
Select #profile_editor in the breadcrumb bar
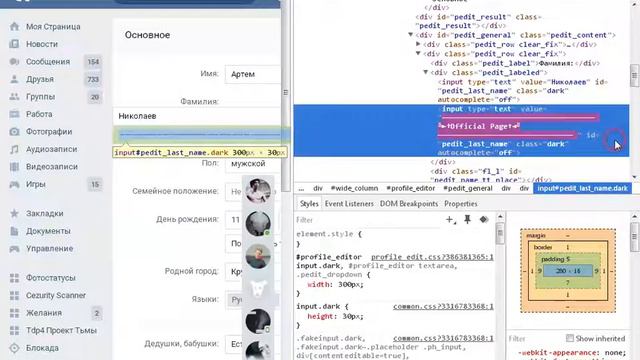pyautogui.click(x=411, y=188)
